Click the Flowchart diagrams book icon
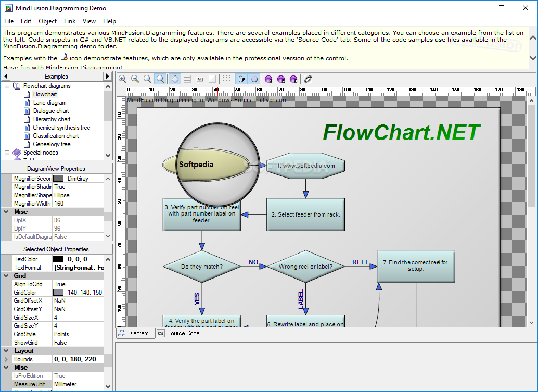The width and height of the screenshot is (538, 392). [x=17, y=86]
